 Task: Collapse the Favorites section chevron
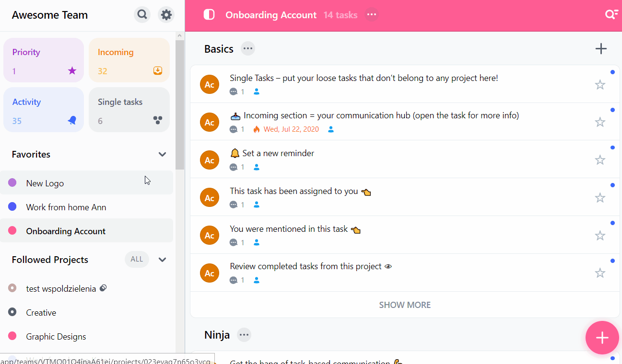pos(162,154)
